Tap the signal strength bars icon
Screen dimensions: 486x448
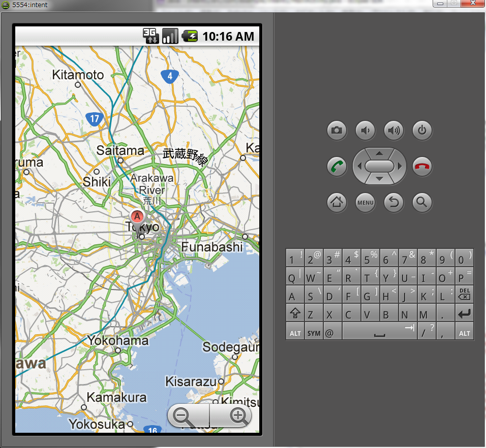170,36
